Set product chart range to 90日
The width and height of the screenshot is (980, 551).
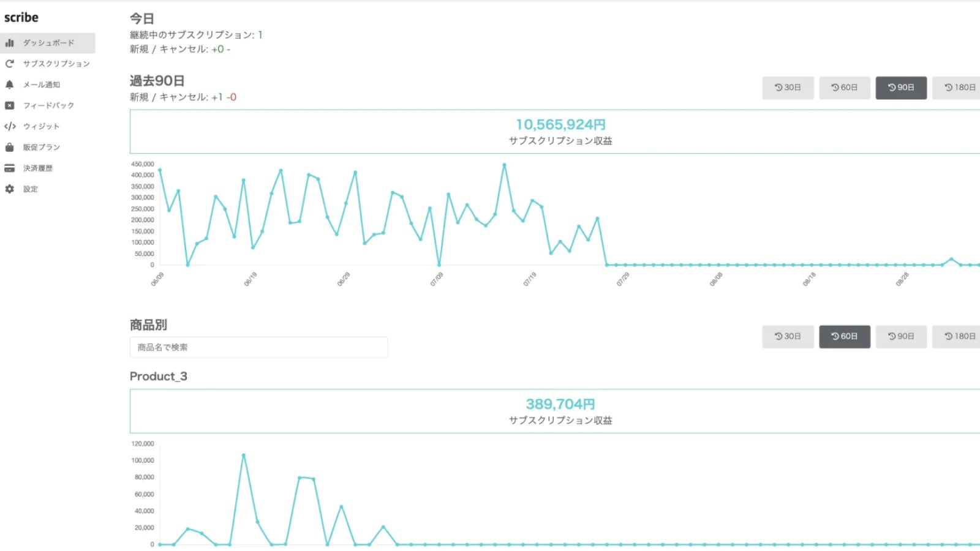(901, 336)
